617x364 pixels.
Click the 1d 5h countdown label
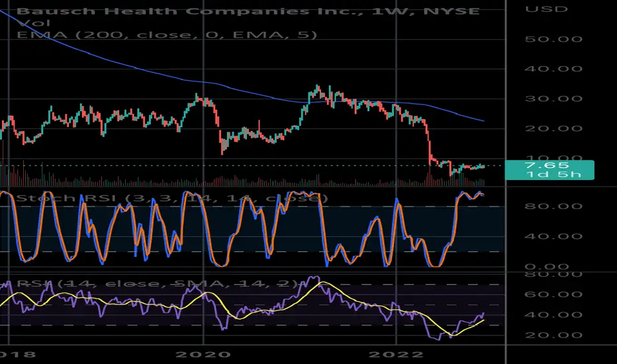click(553, 174)
